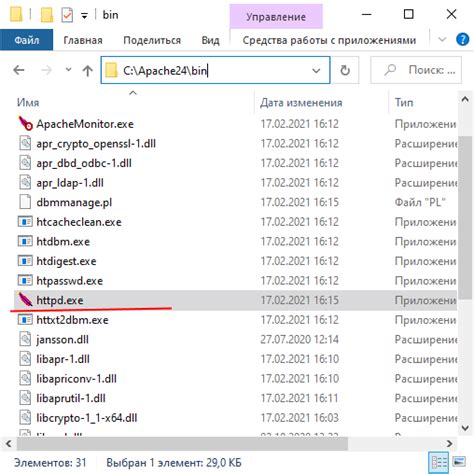The width and height of the screenshot is (474, 474).
Task: Click the Файл "PL" type cell
Action: coord(420,202)
